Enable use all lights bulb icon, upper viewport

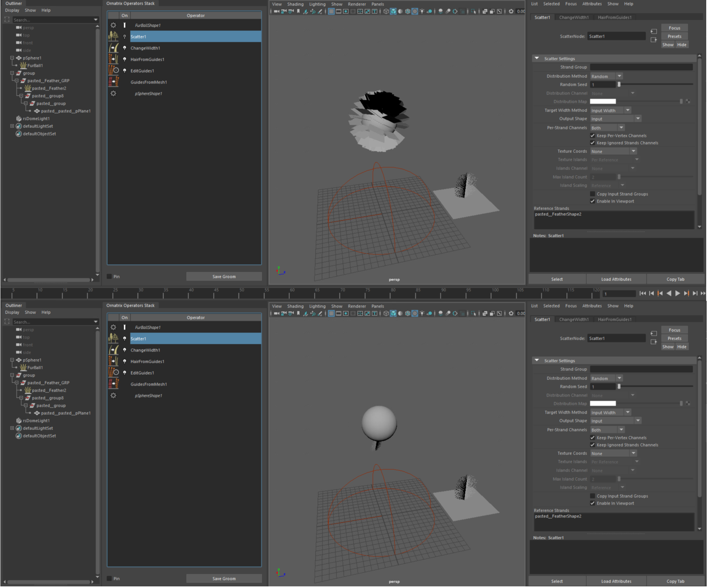[x=422, y=11]
